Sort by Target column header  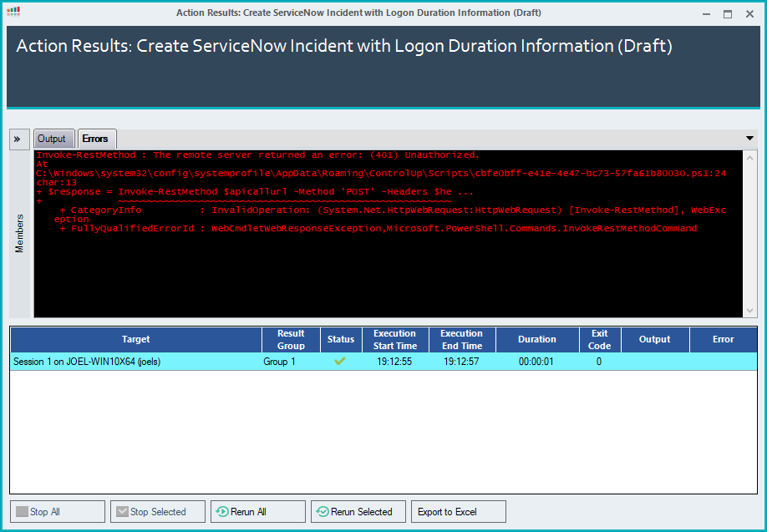pos(136,340)
